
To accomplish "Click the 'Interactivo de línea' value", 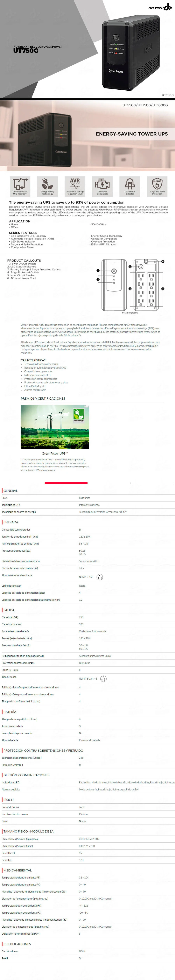I will (89, 505).
